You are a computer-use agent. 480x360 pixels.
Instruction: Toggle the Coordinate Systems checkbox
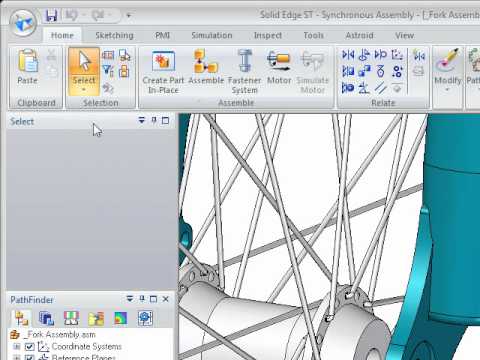[x=29, y=347]
